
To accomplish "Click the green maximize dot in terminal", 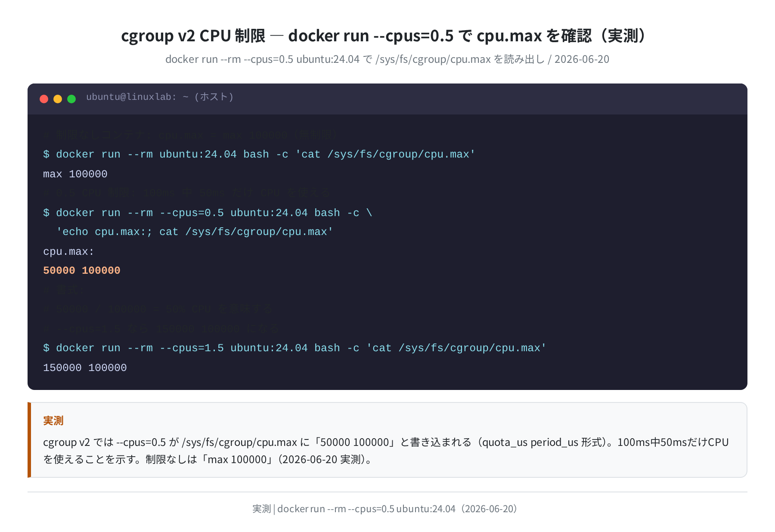I will coord(71,99).
